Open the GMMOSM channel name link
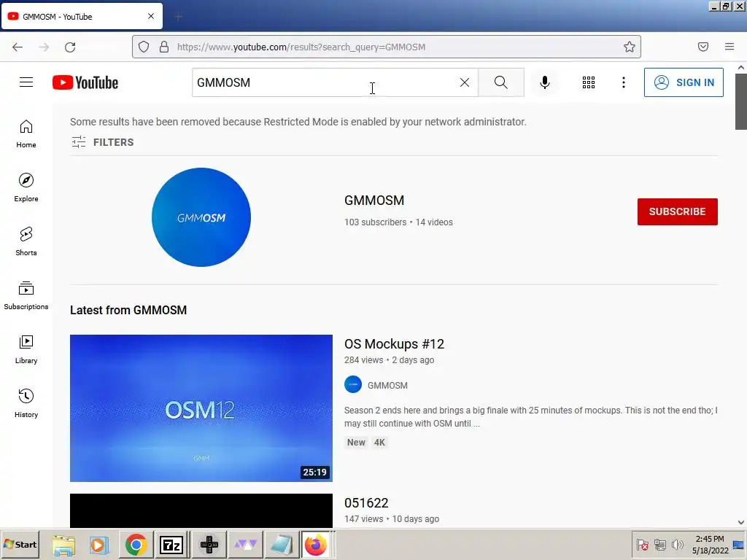The image size is (747, 560). point(374,200)
